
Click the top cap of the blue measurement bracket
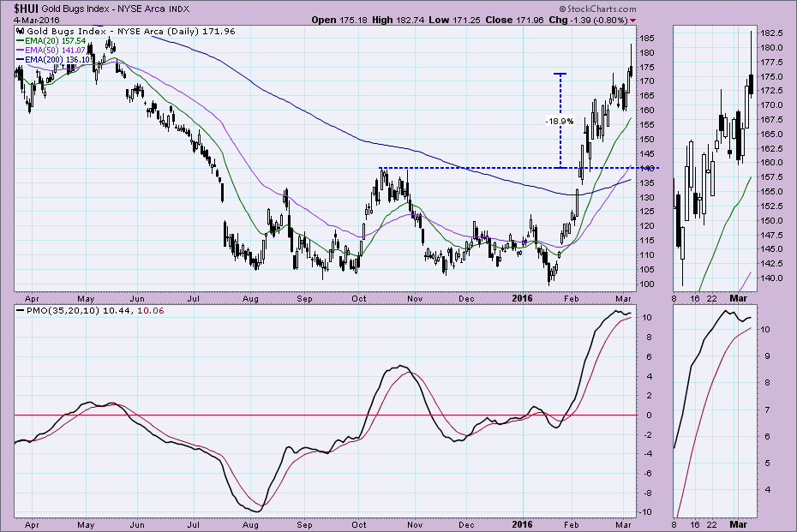[x=560, y=74]
